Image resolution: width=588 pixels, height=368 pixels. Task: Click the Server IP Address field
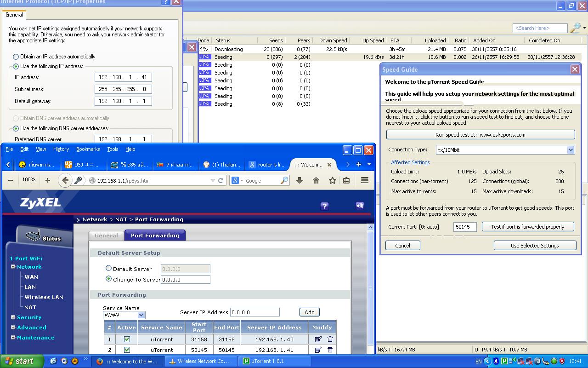pos(254,312)
